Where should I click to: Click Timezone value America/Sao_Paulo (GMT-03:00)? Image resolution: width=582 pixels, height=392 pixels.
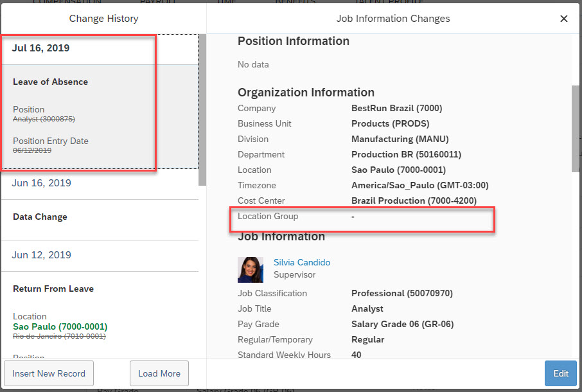[420, 185]
